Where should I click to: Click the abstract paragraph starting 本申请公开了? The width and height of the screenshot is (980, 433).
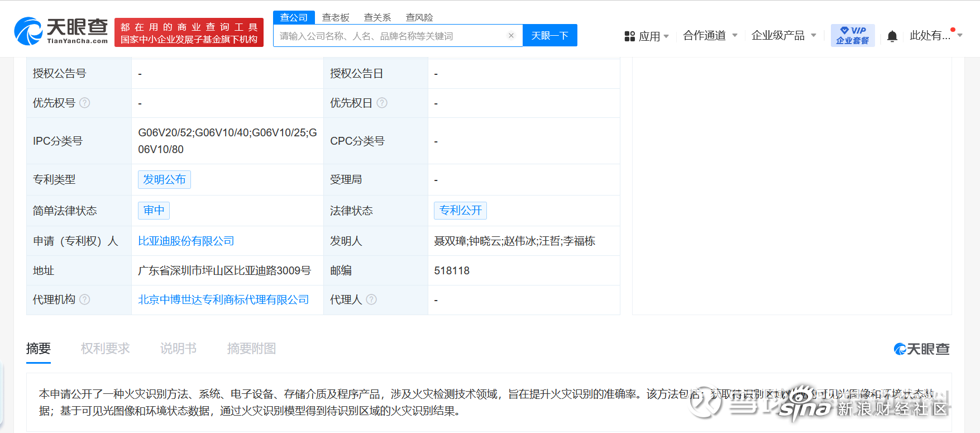pos(486,402)
